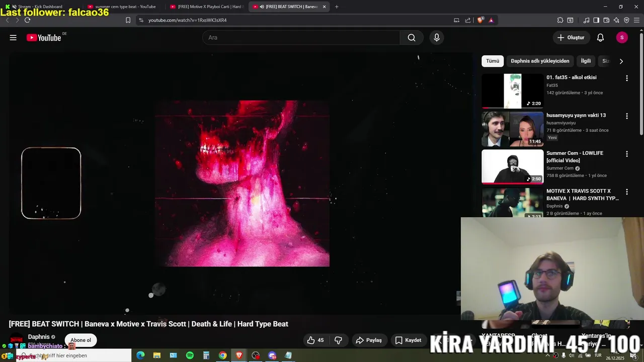Open Google Chrome from the taskbar

point(222,355)
